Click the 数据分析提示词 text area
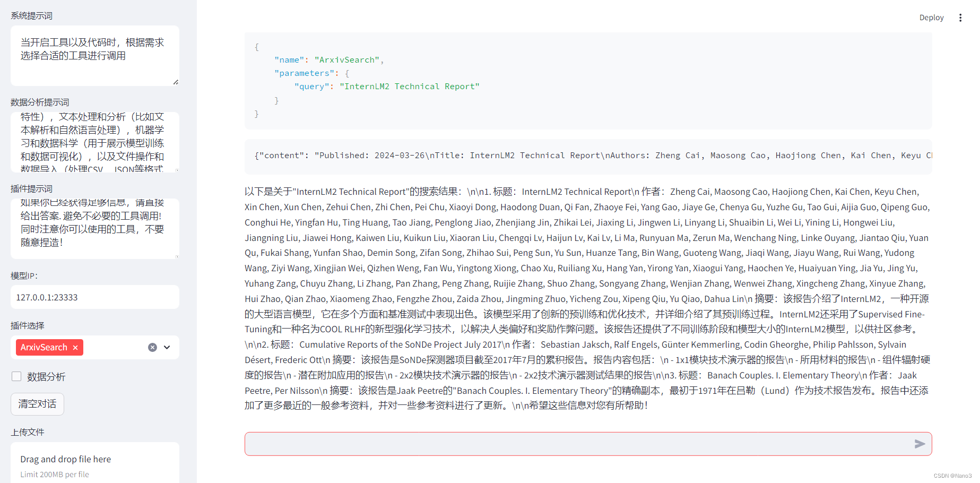The width and height of the screenshot is (980, 483). (95, 142)
